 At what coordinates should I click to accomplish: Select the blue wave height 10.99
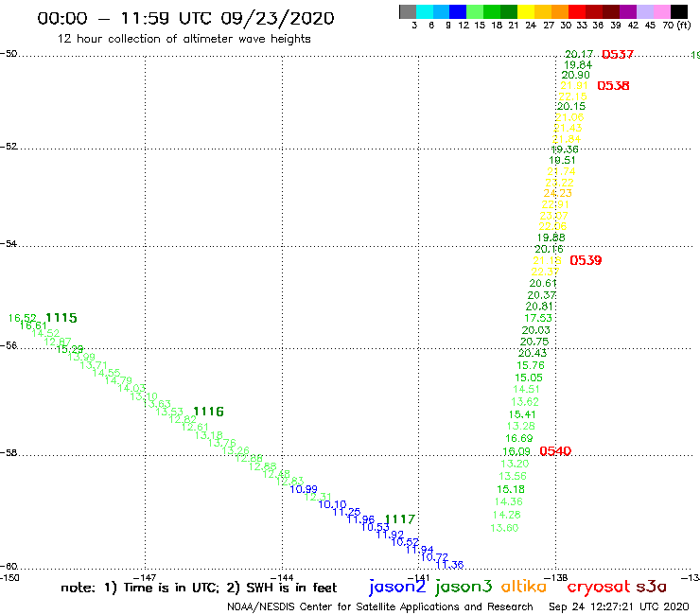(x=304, y=489)
